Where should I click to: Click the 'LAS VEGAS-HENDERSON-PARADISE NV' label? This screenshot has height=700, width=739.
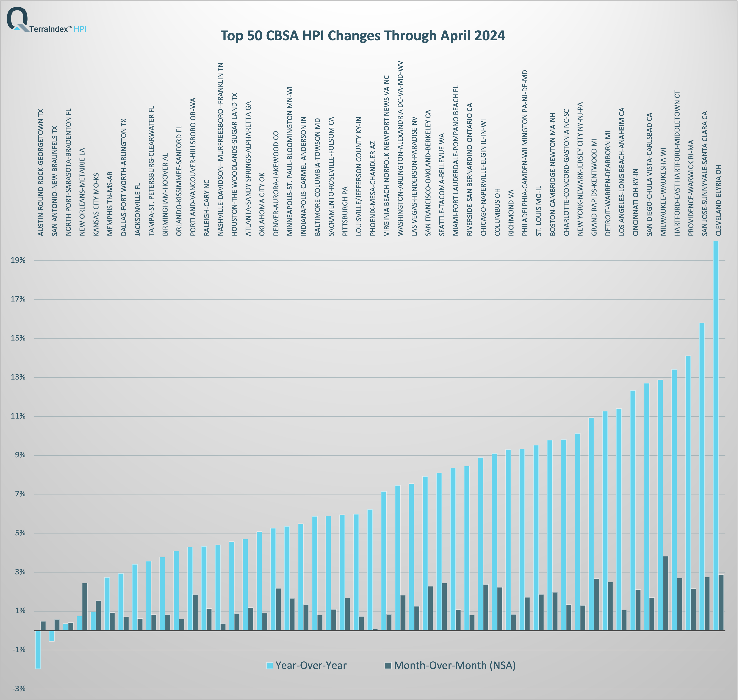[x=414, y=176]
